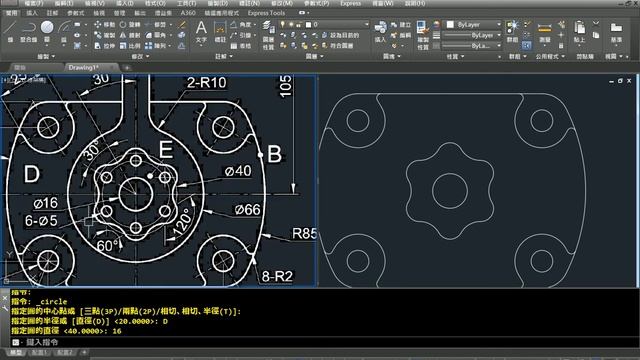
Task: Open the Array (陣列) dropdown arrow
Action: 170,46
